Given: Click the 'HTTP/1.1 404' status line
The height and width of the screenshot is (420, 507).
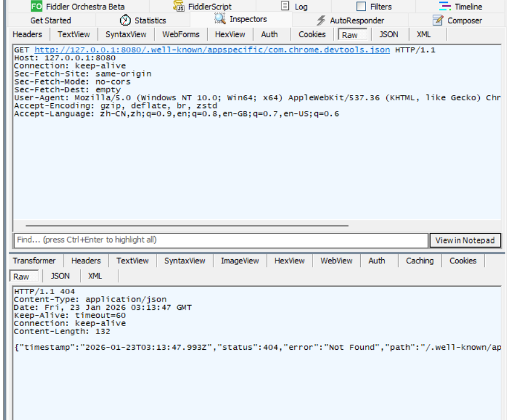Looking at the screenshot, I should click(44, 291).
